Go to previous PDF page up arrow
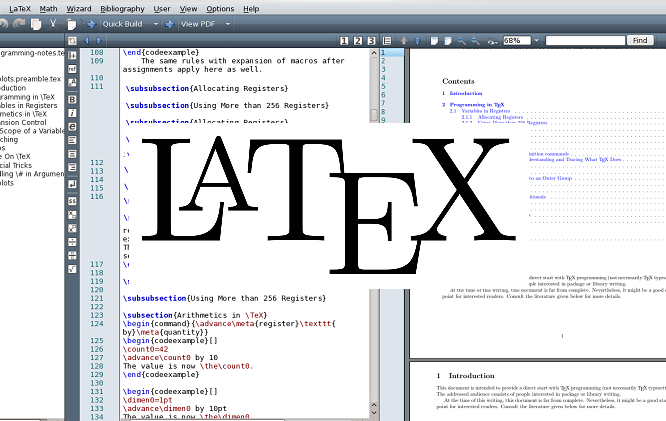666x421 pixels. [404, 41]
